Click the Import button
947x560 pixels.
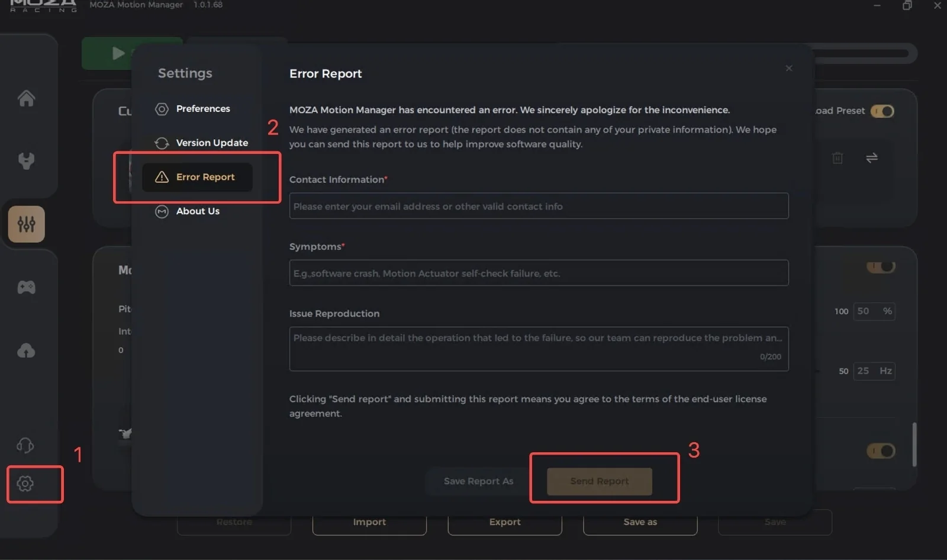[369, 522]
